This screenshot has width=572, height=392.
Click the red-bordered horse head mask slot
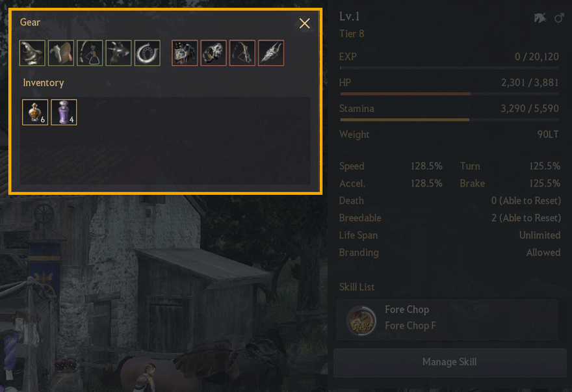(213, 53)
